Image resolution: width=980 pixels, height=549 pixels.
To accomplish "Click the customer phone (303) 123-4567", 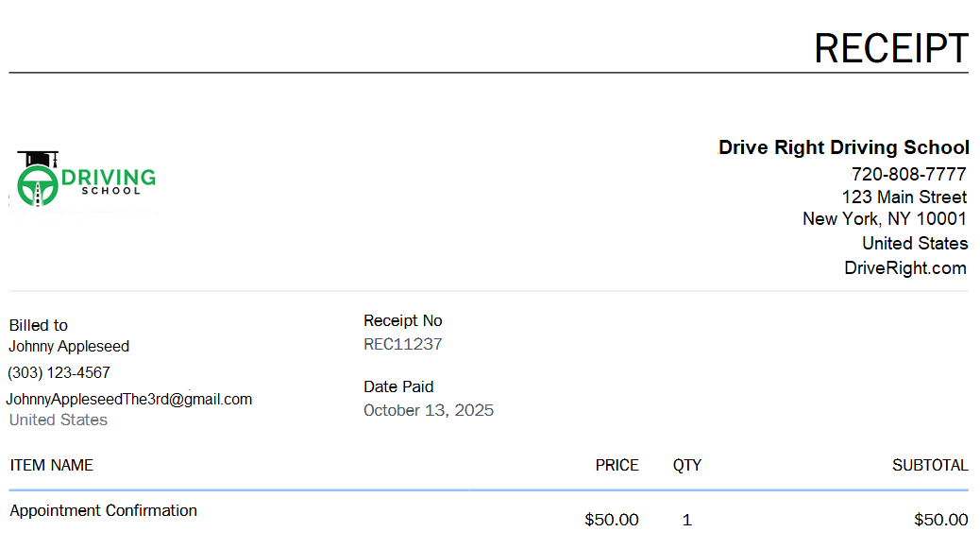I will pos(59,373).
